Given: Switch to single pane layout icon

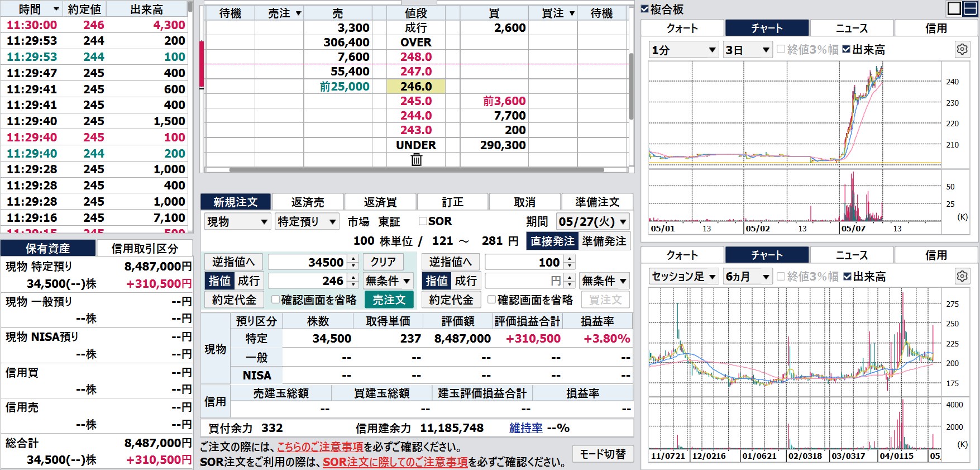Looking at the screenshot, I should point(954,8).
